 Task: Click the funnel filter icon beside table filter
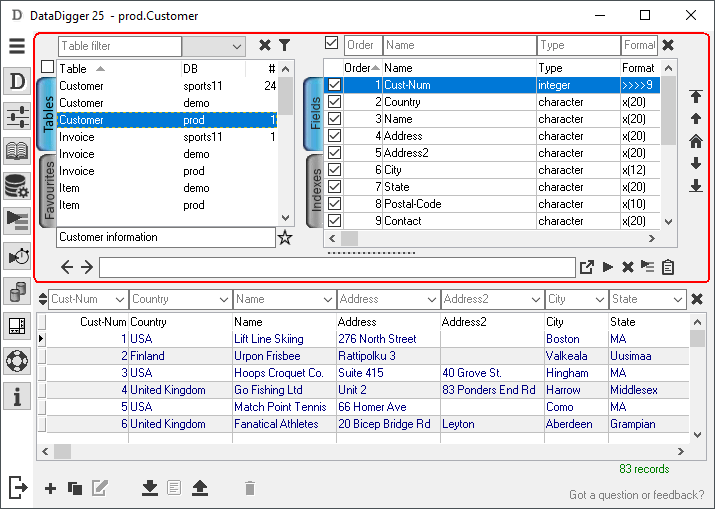point(284,45)
